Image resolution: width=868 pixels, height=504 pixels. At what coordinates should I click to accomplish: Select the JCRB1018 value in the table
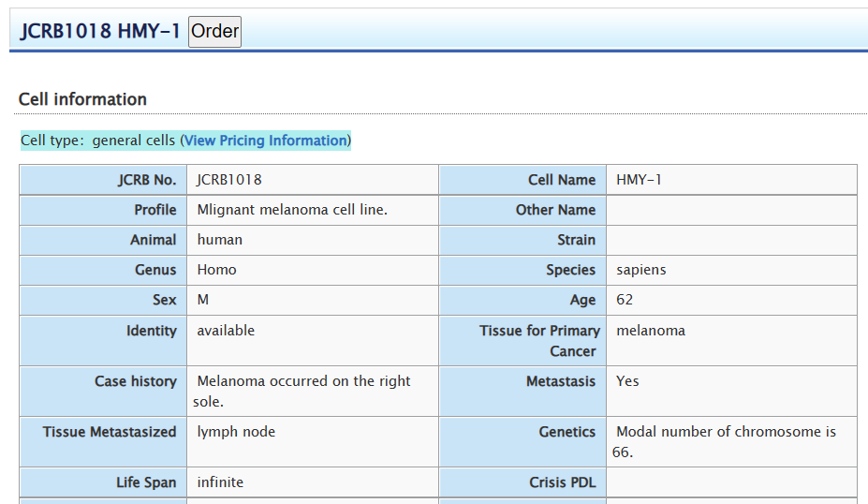(x=229, y=180)
